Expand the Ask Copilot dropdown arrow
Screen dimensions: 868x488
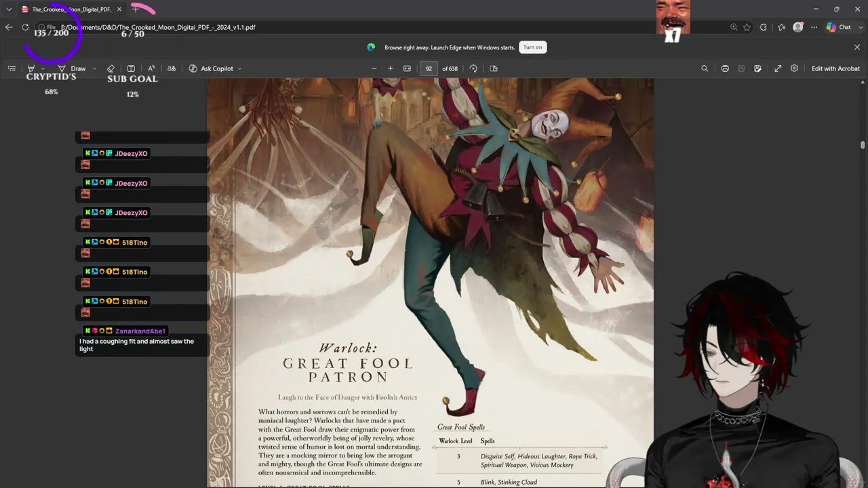239,68
